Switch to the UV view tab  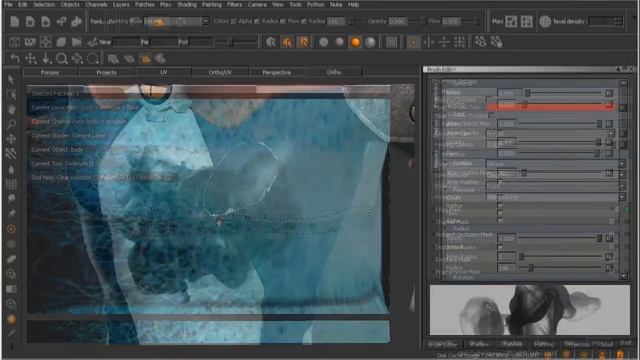[163, 72]
